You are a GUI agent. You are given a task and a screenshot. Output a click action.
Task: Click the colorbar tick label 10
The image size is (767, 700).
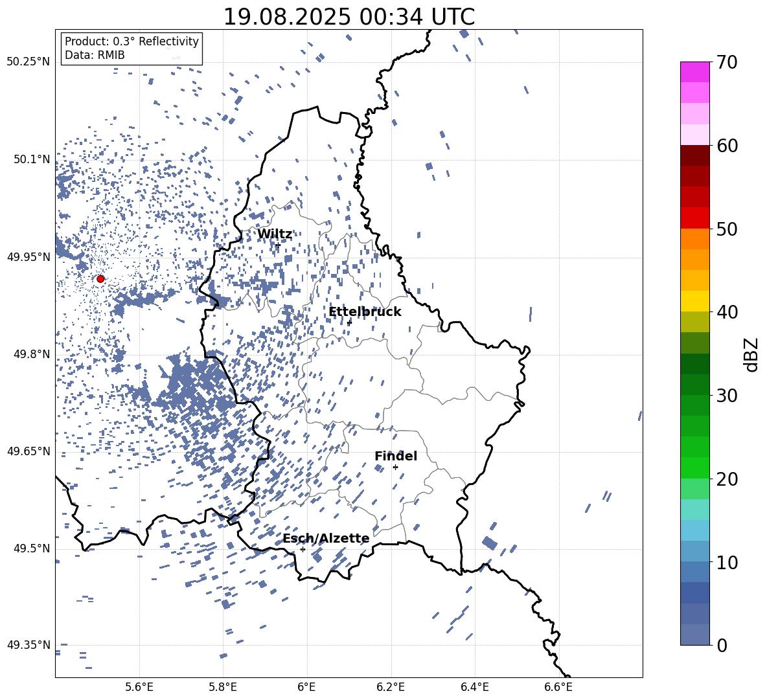pyautogui.click(x=727, y=563)
